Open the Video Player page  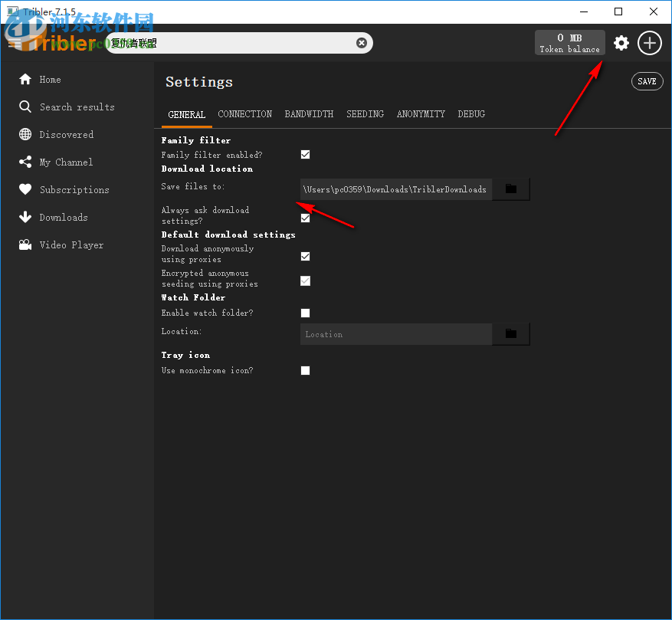coord(61,244)
